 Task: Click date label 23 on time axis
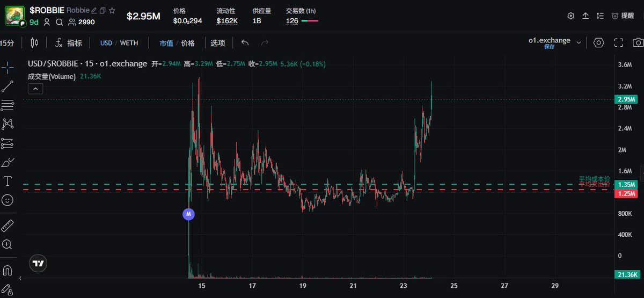pos(404,285)
